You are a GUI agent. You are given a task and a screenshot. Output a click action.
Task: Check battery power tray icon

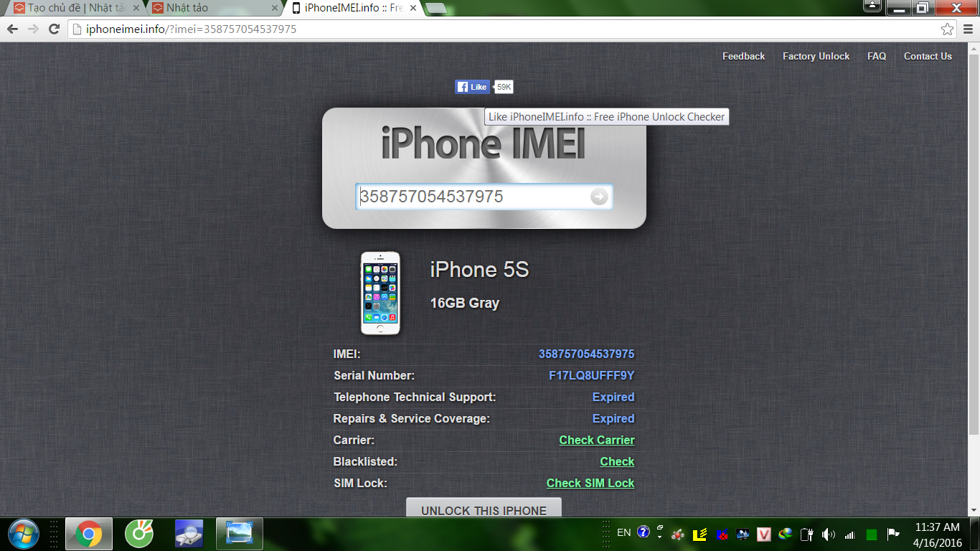807,534
